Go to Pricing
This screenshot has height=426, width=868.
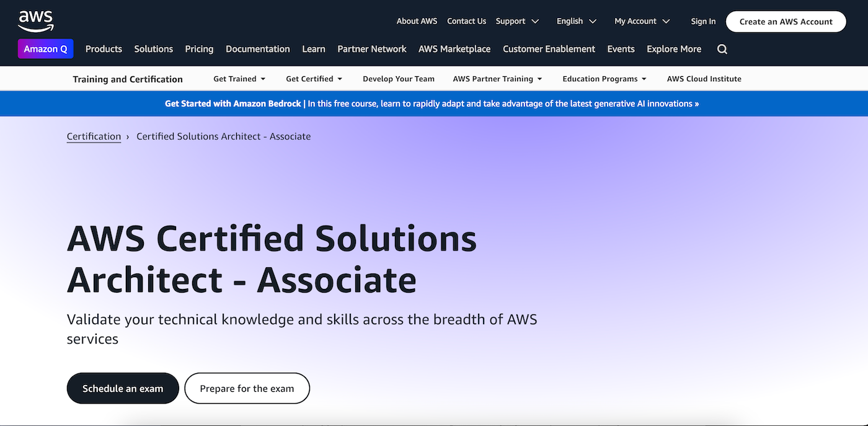pyautogui.click(x=199, y=49)
